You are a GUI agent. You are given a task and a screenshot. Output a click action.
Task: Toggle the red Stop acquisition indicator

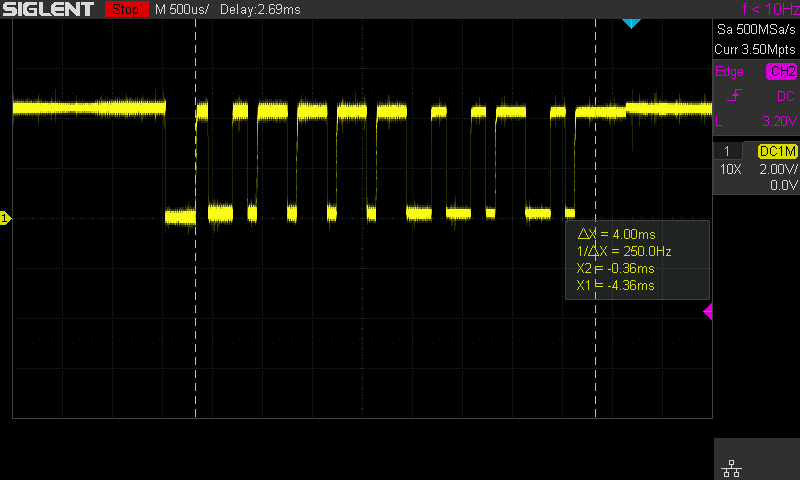[x=125, y=9]
